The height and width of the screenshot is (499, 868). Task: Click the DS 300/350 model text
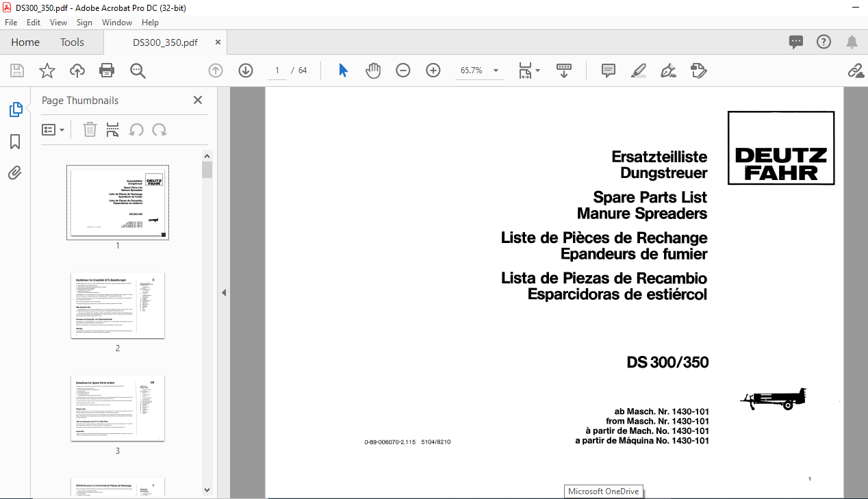[667, 362]
